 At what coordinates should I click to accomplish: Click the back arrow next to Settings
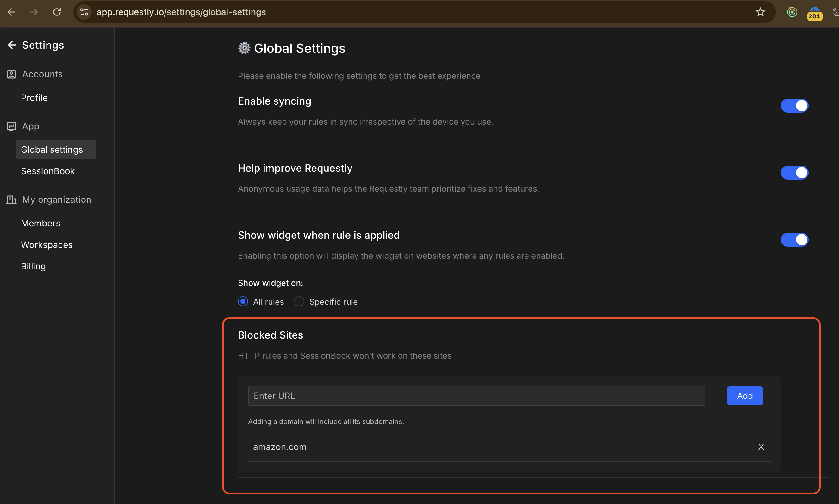(x=12, y=45)
